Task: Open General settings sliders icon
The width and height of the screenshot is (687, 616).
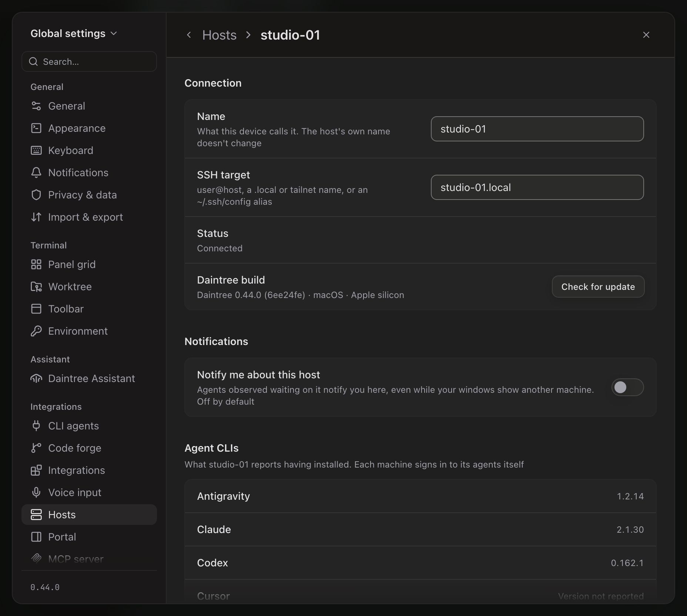Action: click(36, 106)
